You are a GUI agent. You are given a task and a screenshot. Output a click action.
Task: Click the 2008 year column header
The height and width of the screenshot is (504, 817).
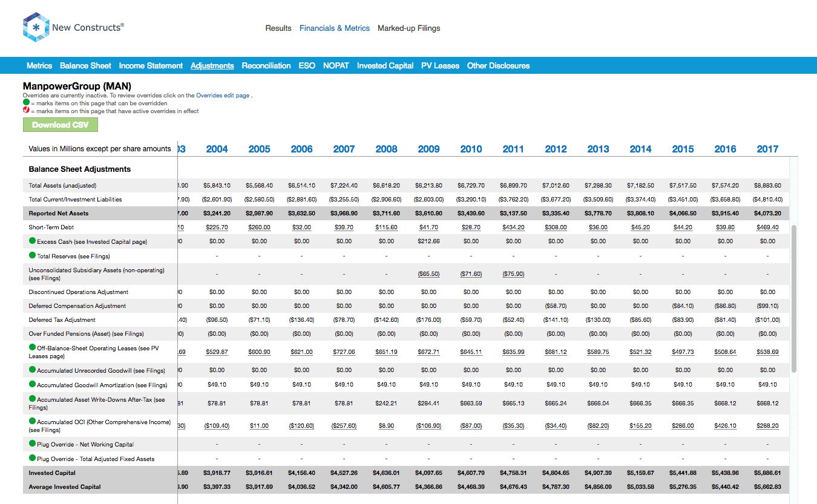[x=386, y=149]
